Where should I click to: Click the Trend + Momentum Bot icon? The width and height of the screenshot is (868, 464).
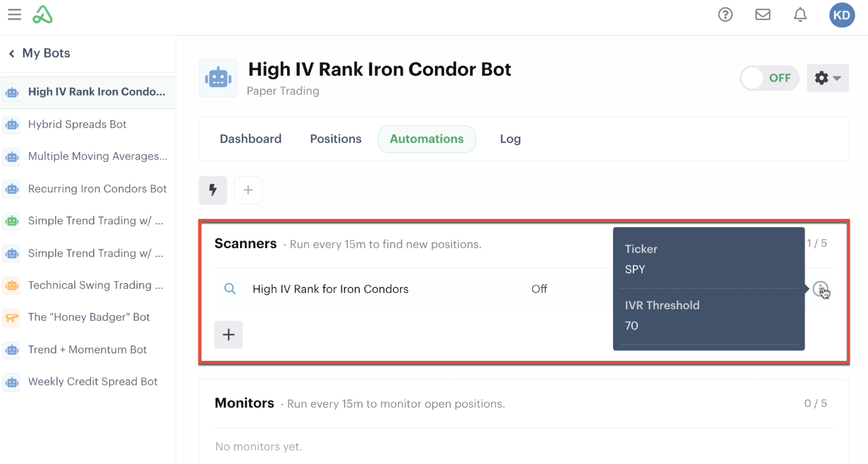(12, 350)
